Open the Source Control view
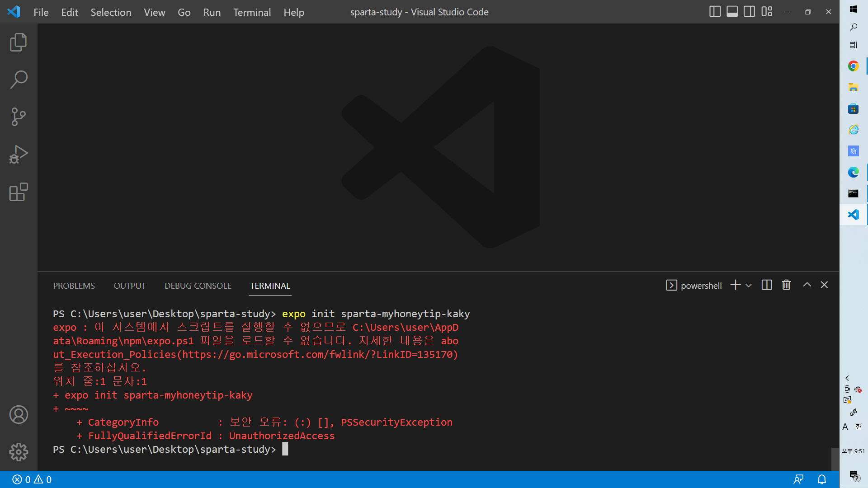 tap(19, 117)
